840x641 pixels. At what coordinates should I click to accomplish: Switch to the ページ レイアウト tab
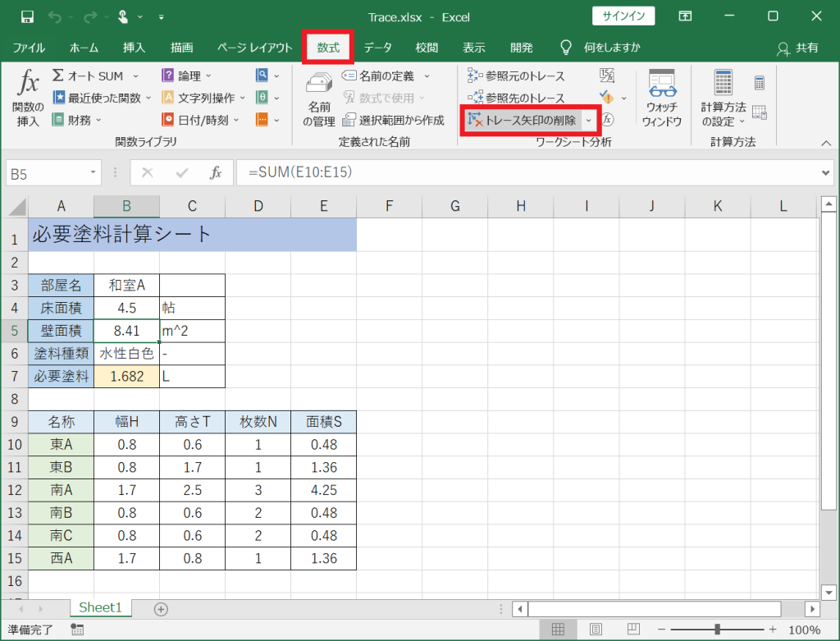[x=255, y=48]
